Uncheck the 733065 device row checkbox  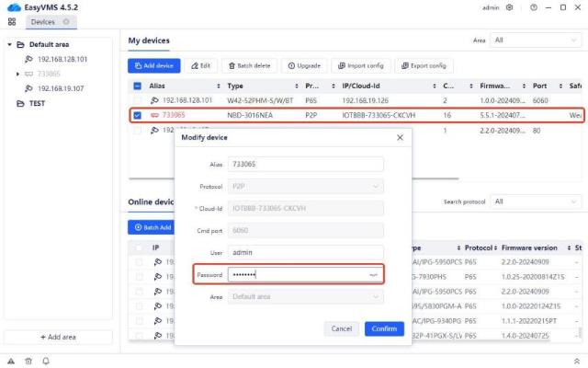click(x=137, y=116)
